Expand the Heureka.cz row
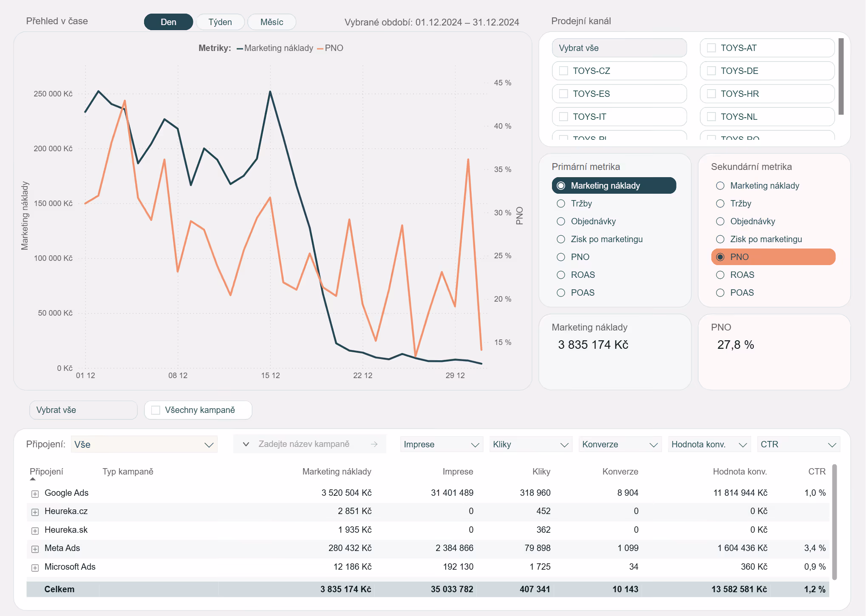This screenshot has width=866, height=616. point(35,512)
